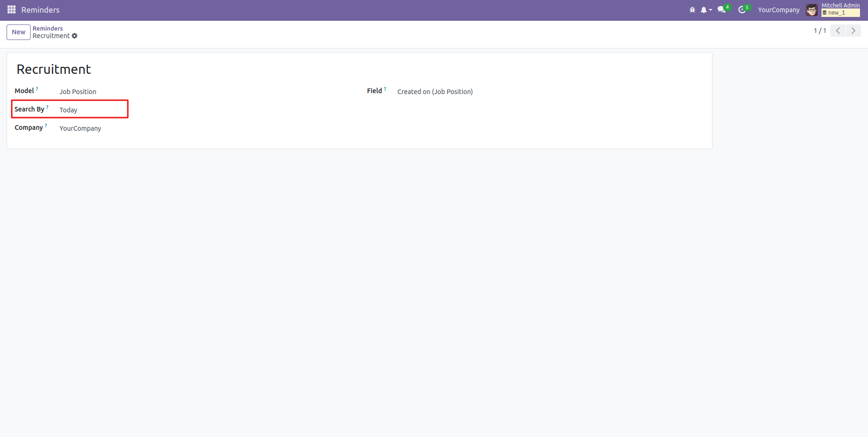This screenshot has width=868, height=437.
Task: Open the Field selector showing Created on
Action: click(435, 92)
